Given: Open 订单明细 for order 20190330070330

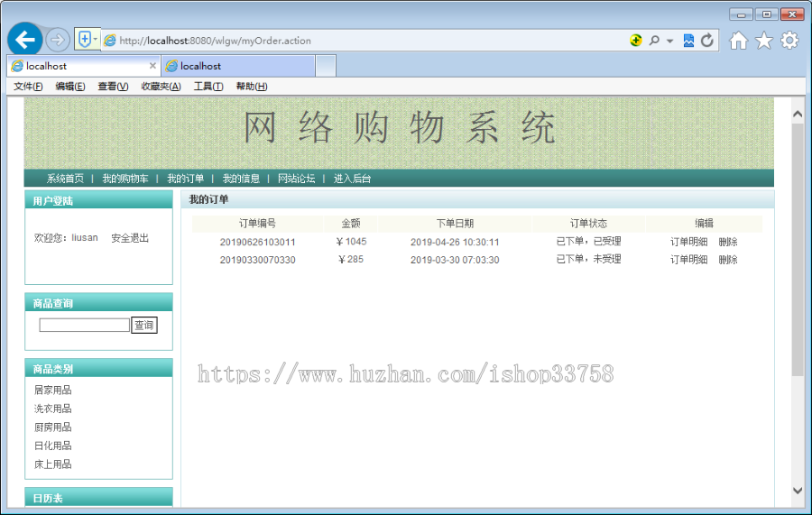Looking at the screenshot, I should tap(688, 260).
